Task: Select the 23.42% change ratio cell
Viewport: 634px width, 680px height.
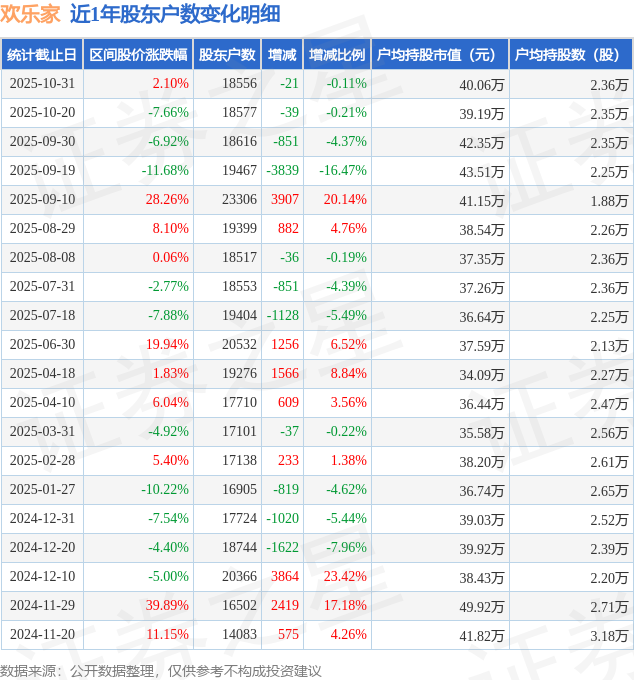Action: [345, 576]
